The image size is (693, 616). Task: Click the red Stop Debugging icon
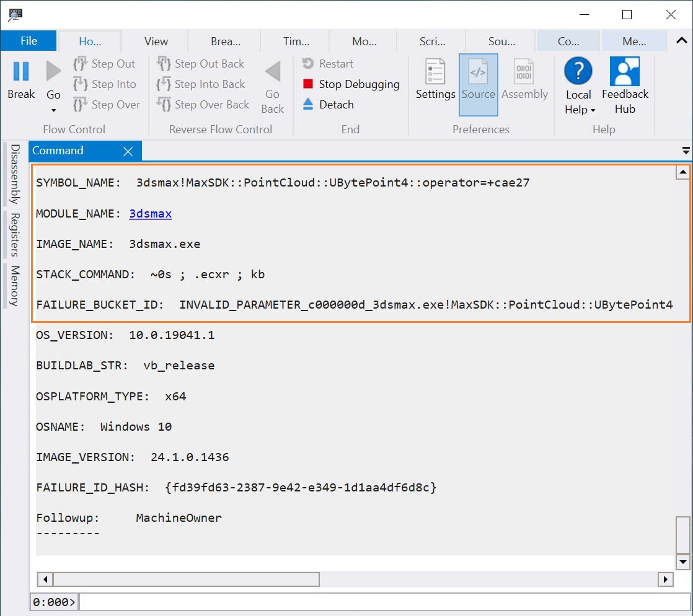(x=308, y=84)
